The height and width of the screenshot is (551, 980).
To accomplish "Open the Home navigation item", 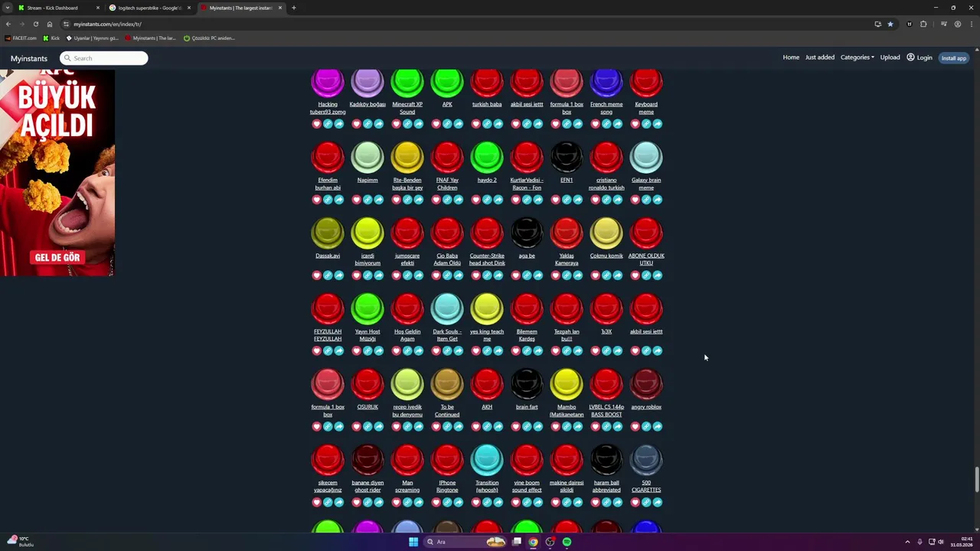I will [x=791, y=57].
